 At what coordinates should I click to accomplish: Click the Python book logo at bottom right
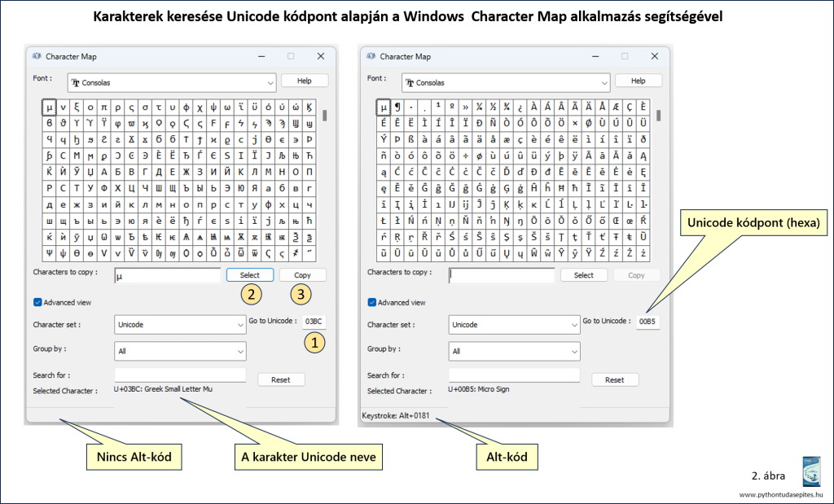click(x=813, y=472)
